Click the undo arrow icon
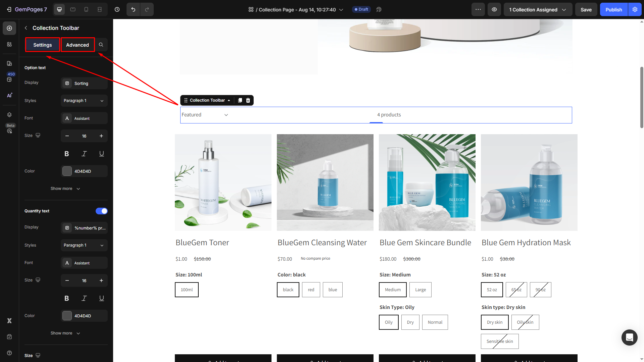The image size is (644, 362). (x=133, y=9)
